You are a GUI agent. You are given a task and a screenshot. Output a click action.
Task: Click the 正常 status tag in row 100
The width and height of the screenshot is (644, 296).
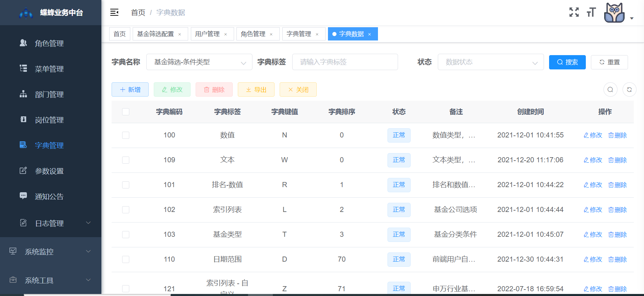[x=399, y=135]
